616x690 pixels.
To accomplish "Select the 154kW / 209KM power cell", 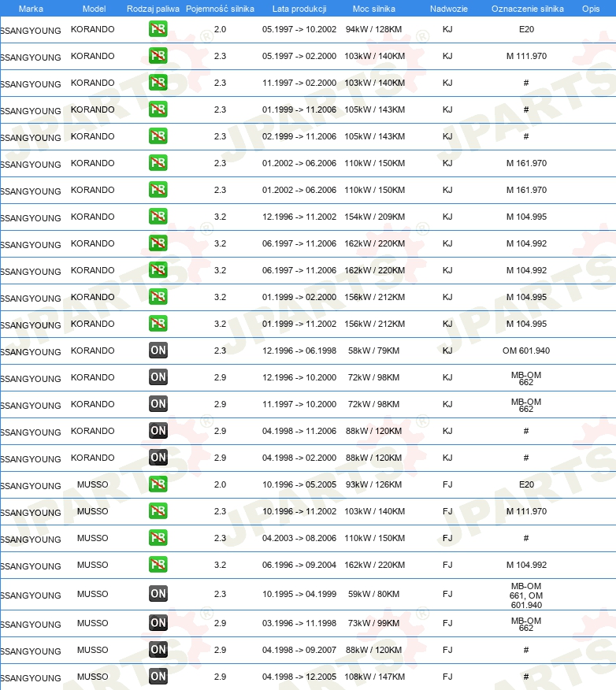I will tap(374, 217).
